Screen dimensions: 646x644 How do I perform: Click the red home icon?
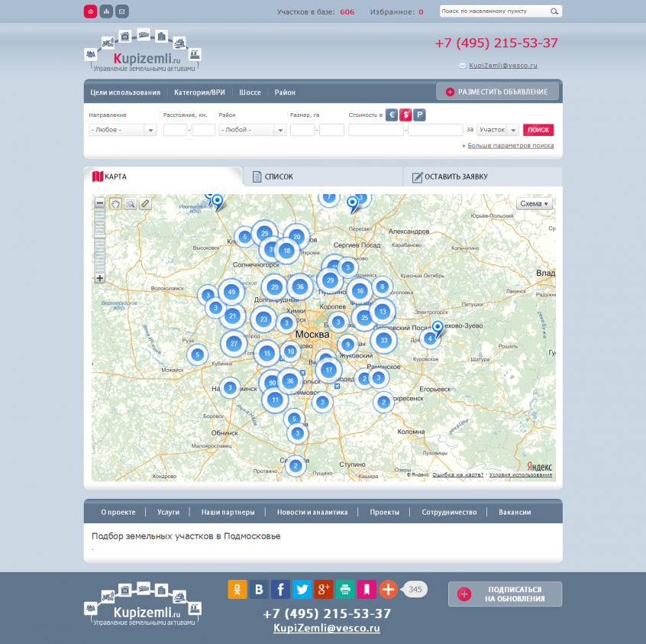91,11
